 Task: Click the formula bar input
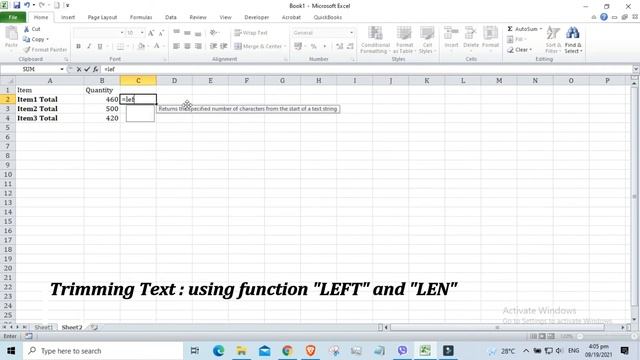[367, 69]
